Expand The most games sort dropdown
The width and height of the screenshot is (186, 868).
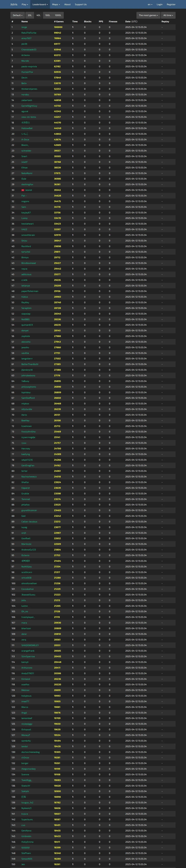[x=148, y=15]
